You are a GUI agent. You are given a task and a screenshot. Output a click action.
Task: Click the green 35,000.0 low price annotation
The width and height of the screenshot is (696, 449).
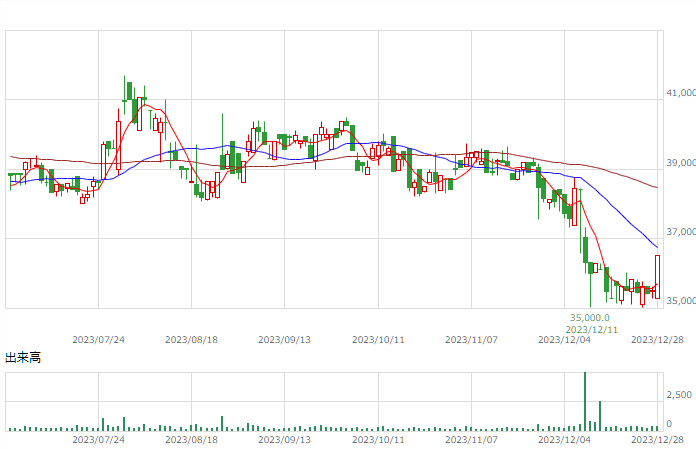590,318
